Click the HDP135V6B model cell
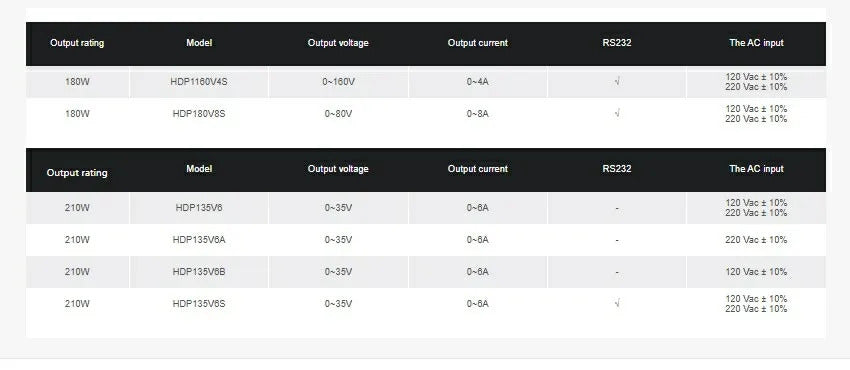This screenshot has height=370, width=850. 199,271
